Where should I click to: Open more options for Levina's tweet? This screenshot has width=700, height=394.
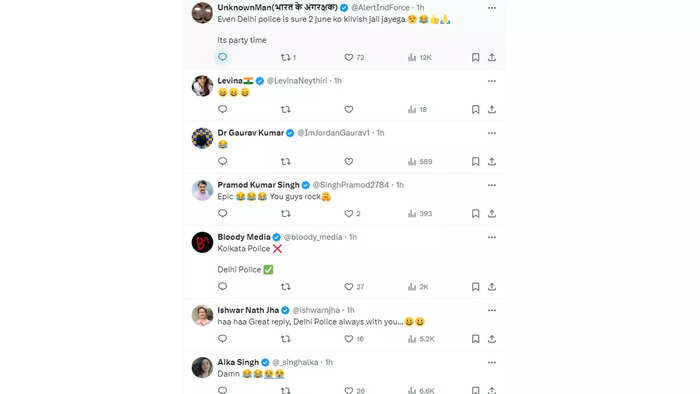492,81
